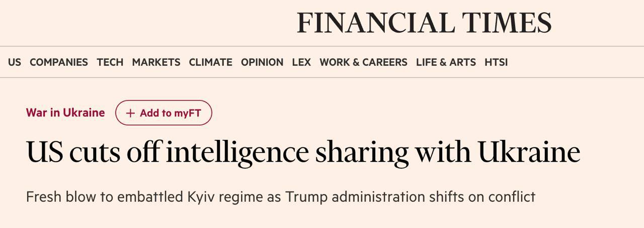Navigate to the Climate section
This screenshot has width=644, height=228.
coord(210,62)
